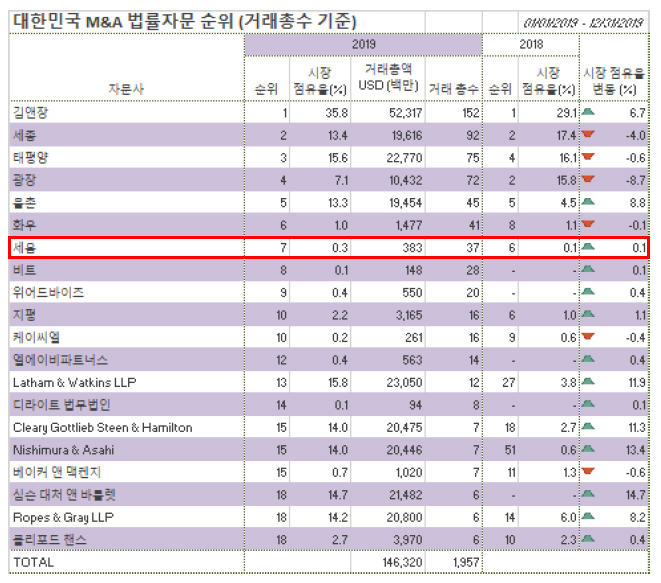Click the green up arrow in Ropes & Gray row
Screen dimensions: 661x583
coord(588,516)
